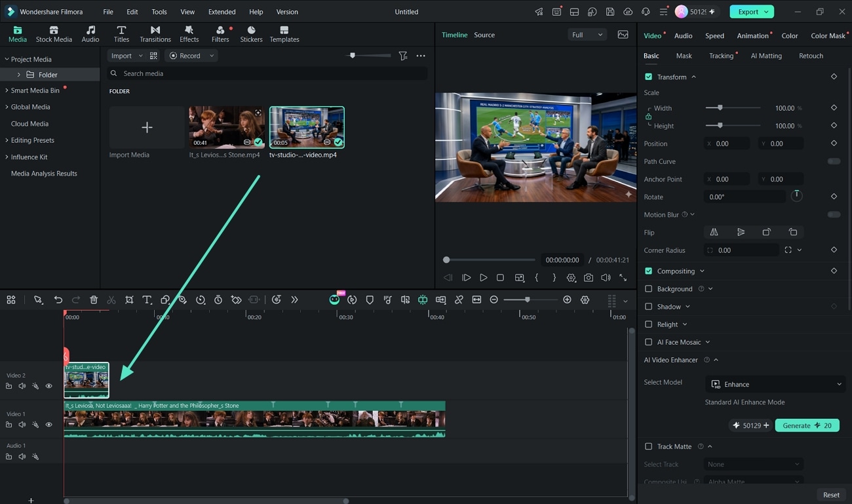Flip clip horizontally icon
The width and height of the screenshot is (852, 504).
(x=714, y=232)
